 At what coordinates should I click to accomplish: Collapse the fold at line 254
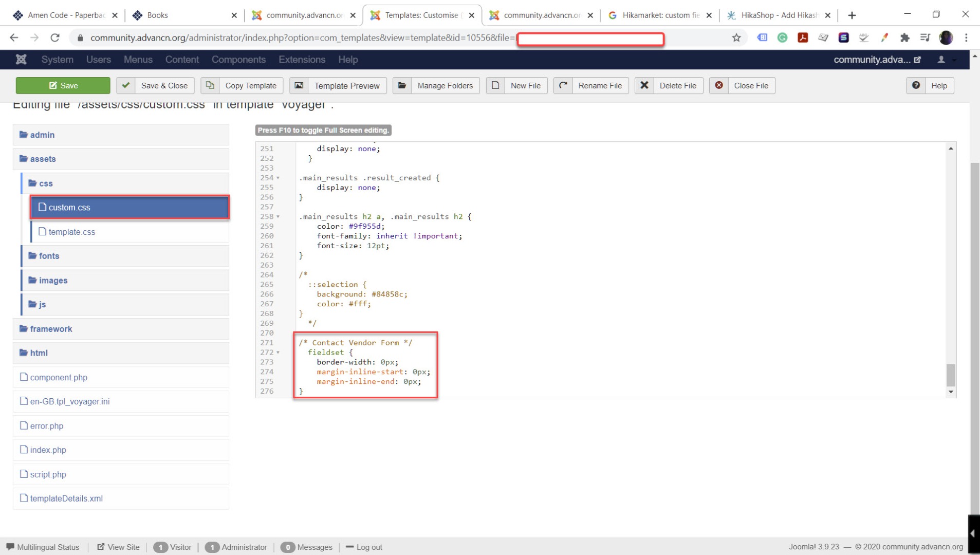click(x=278, y=178)
